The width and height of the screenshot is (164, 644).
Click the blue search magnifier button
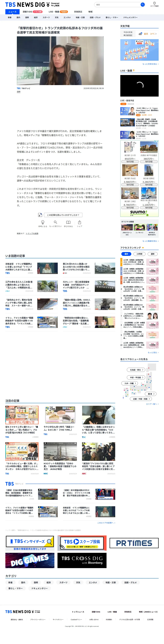(x=142, y=4)
